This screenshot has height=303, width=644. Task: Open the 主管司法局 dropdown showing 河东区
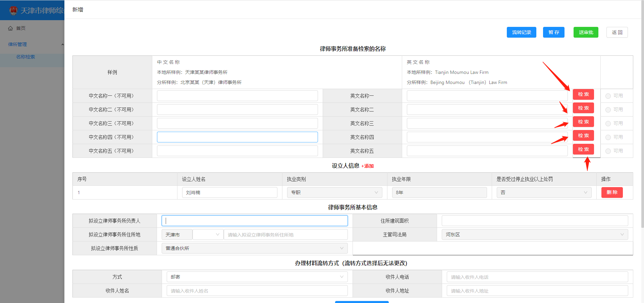tap(532, 234)
